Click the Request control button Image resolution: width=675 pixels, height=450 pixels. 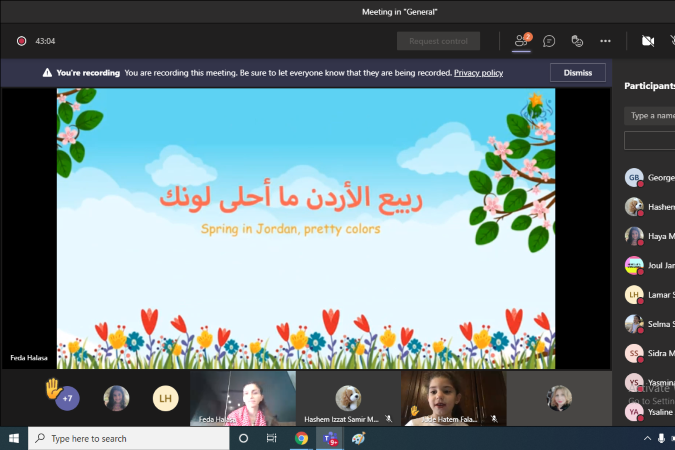(438, 41)
